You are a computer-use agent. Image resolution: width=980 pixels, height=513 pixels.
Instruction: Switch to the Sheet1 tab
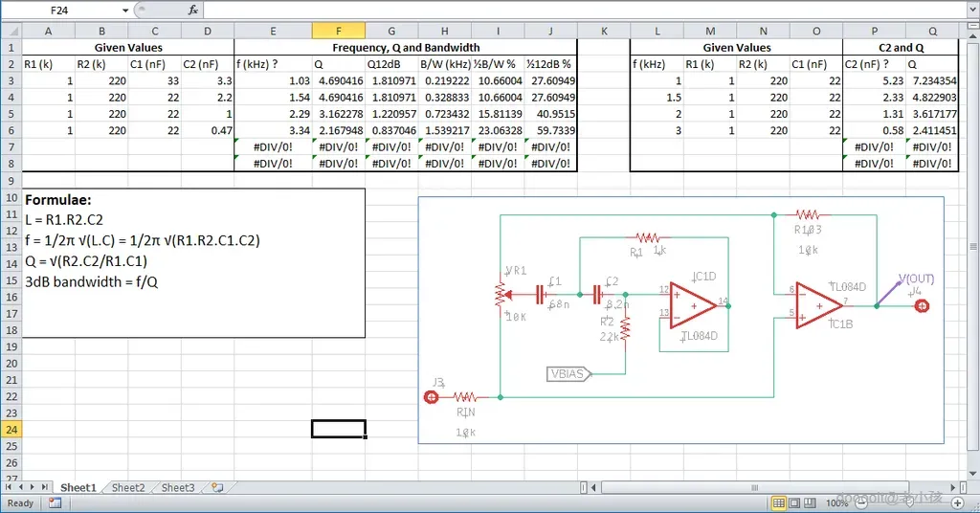coord(78,487)
